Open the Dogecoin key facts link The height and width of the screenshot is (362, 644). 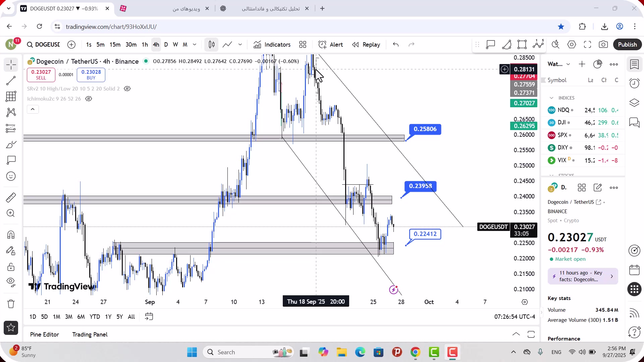[x=583, y=276]
